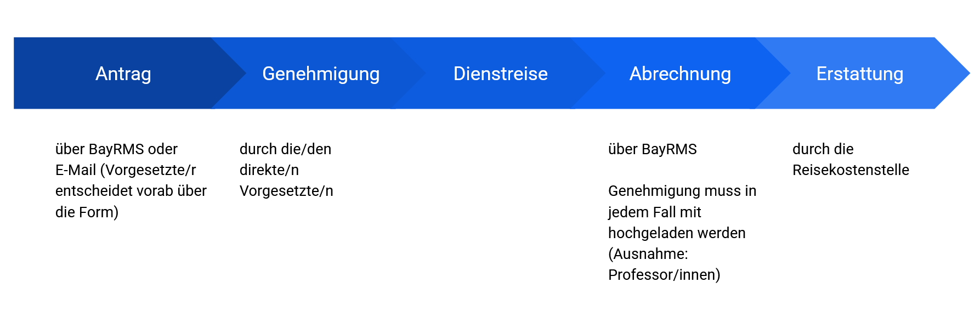Click the line 'Genehmigung muss in'

(682, 191)
